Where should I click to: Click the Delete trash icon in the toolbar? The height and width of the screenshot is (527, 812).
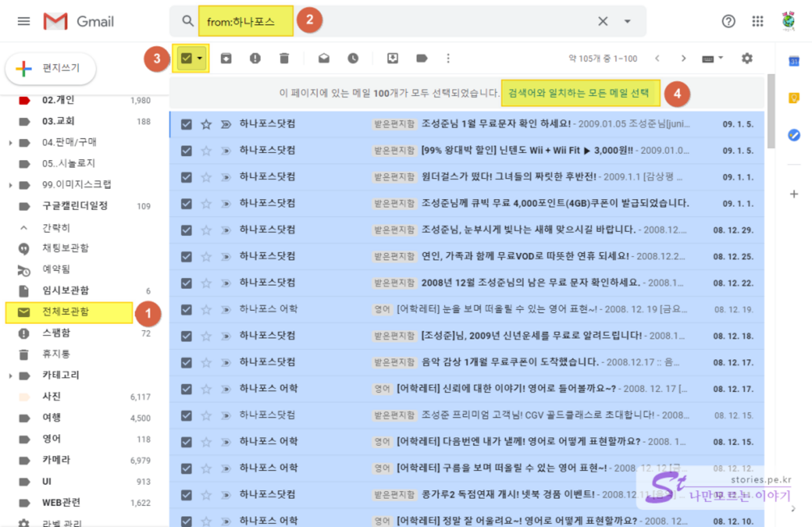(284, 59)
